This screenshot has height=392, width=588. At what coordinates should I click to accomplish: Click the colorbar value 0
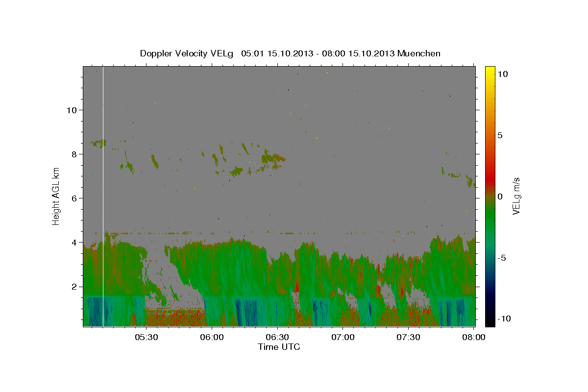tap(500, 196)
